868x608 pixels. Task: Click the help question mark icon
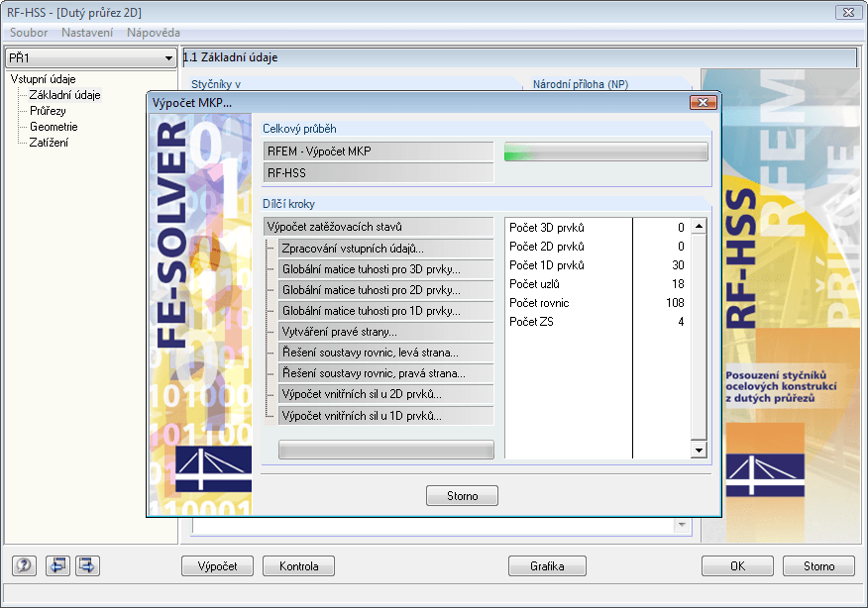(x=25, y=565)
